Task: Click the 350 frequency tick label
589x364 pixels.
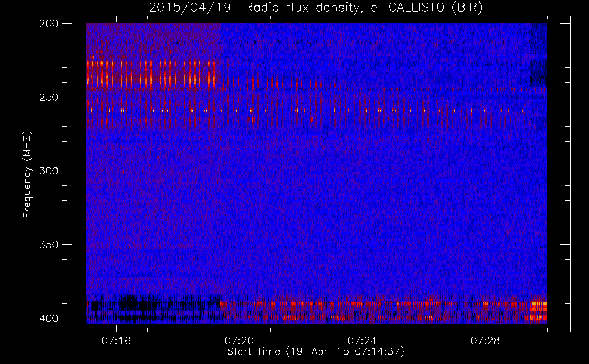Action: [49, 245]
